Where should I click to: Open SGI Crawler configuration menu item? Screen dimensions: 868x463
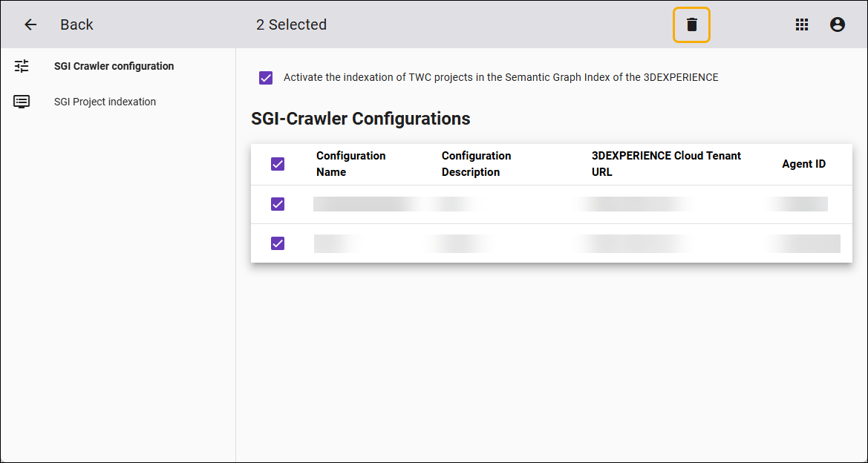(114, 66)
